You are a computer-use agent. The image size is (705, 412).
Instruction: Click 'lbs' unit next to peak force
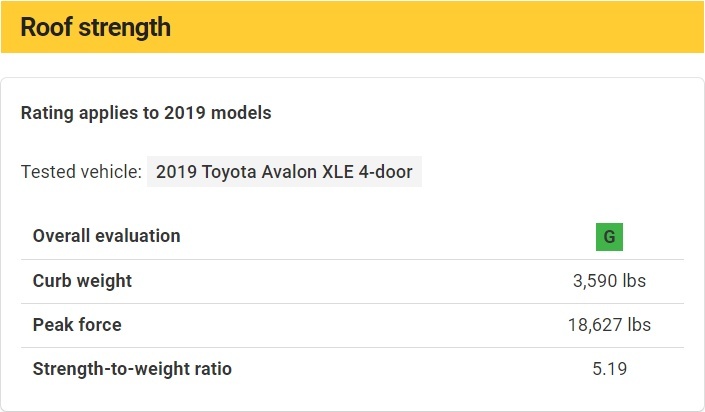[x=639, y=325]
